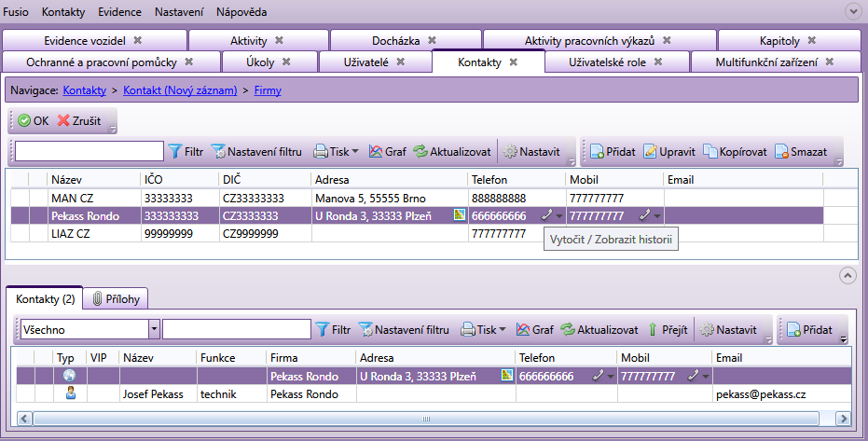Click Graf in the upper toolbar

pos(388,152)
